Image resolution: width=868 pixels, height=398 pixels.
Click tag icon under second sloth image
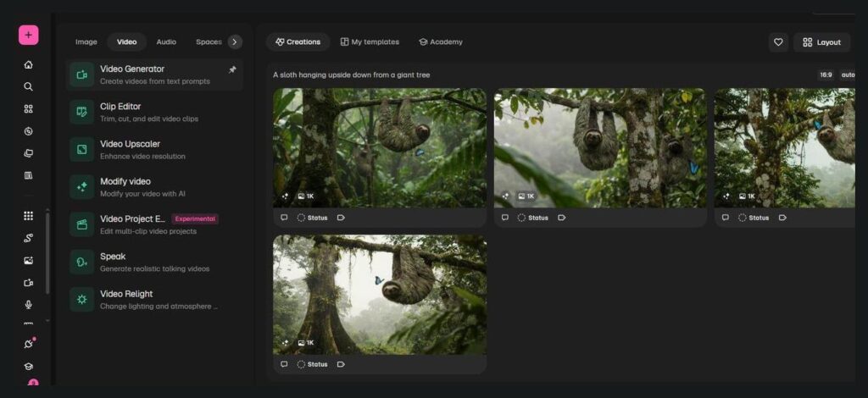click(x=561, y=218)
